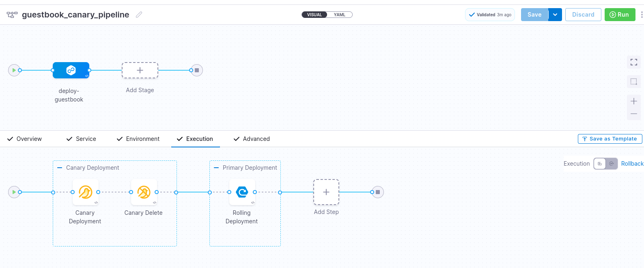Collapse the Primary Deployment step group

[x=216, y=168]
